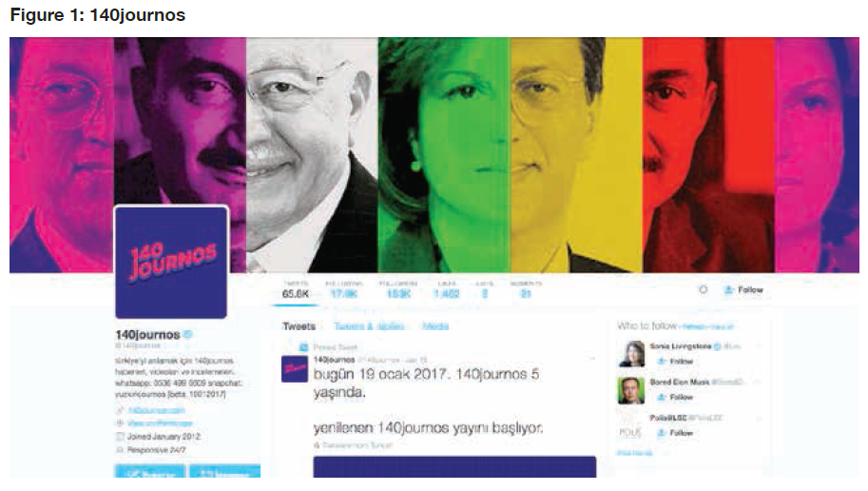868x491 pixels.
Task: Click the gear settings icon beside Follow
Action: [x=703, y=290]
